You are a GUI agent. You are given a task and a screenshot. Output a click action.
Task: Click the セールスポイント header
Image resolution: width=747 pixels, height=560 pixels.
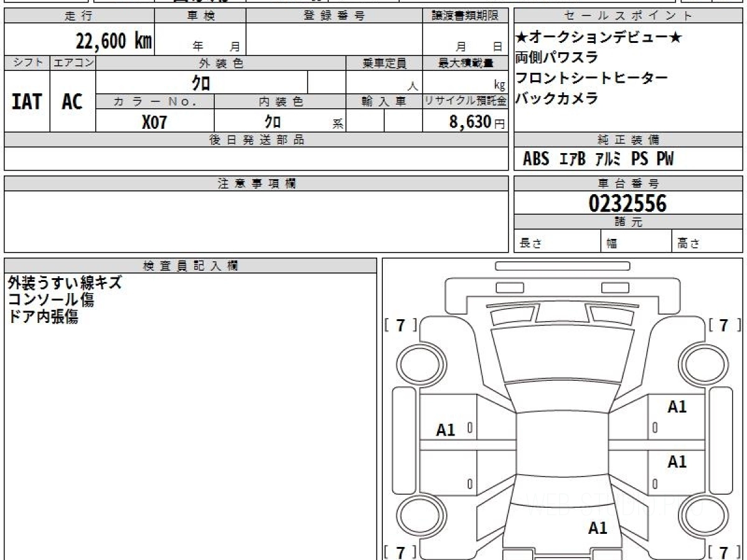(x=628, y=16)
